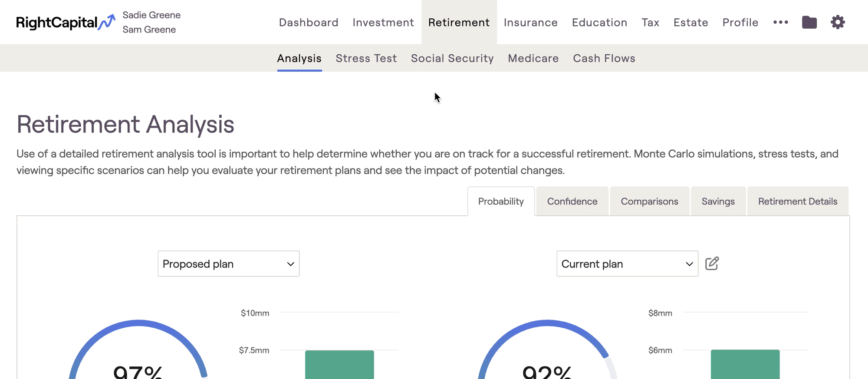Open the Savings tab
This screenshot has height=379, width=868.
tap(718, 201)
